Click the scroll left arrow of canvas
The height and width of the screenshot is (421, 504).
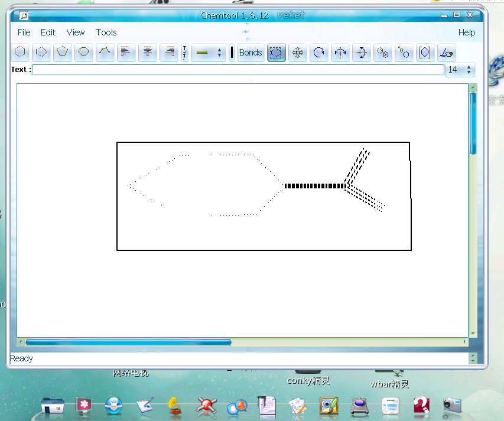[x=21, y=342]
